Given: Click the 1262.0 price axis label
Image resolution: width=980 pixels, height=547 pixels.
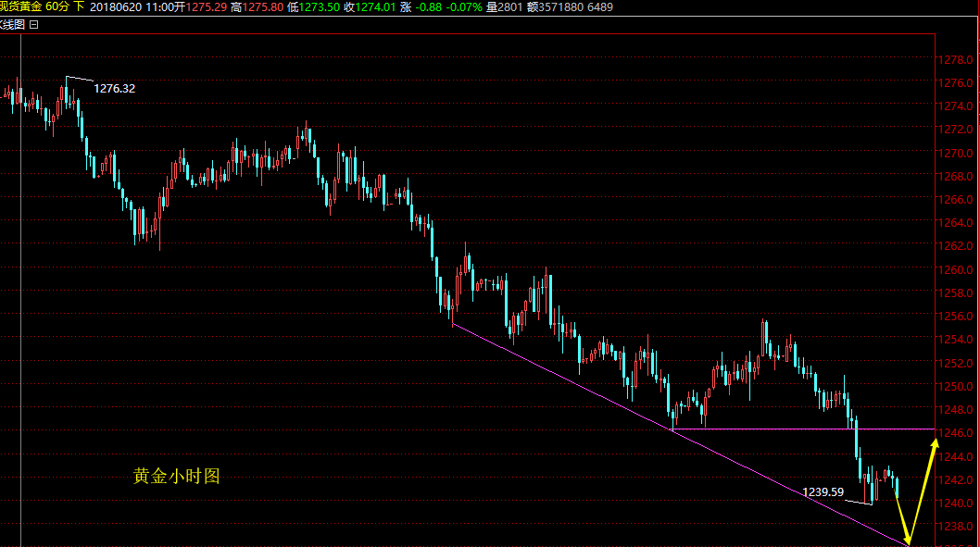Looking at the screenshot, I should [956, 246].
